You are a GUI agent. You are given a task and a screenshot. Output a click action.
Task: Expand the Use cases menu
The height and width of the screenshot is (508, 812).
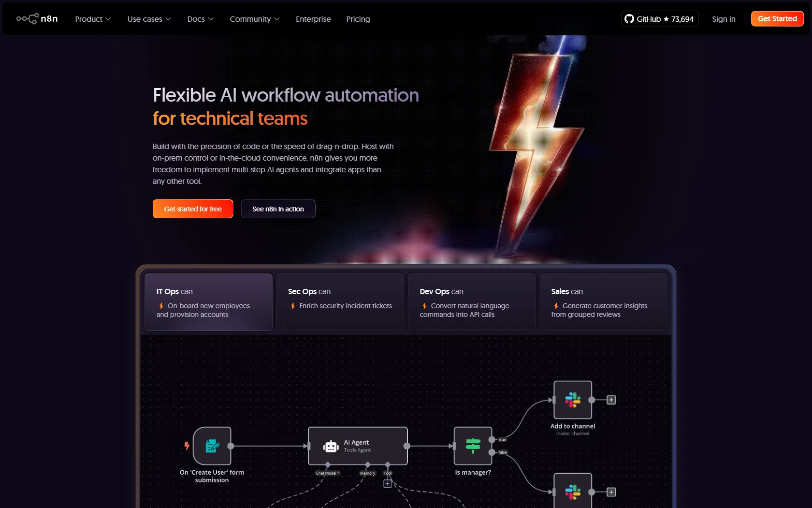coord(149,19)
